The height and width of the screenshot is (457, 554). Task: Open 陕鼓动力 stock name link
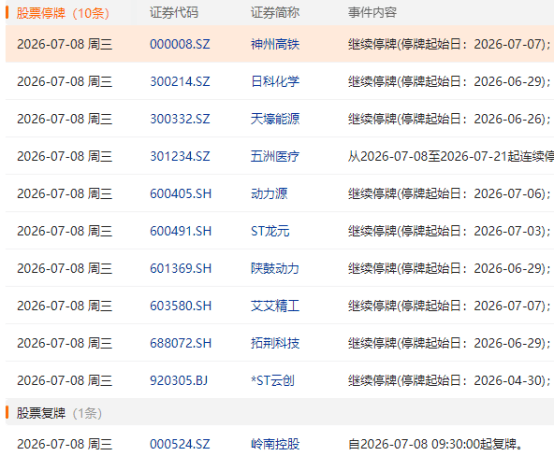click(275, 269)
